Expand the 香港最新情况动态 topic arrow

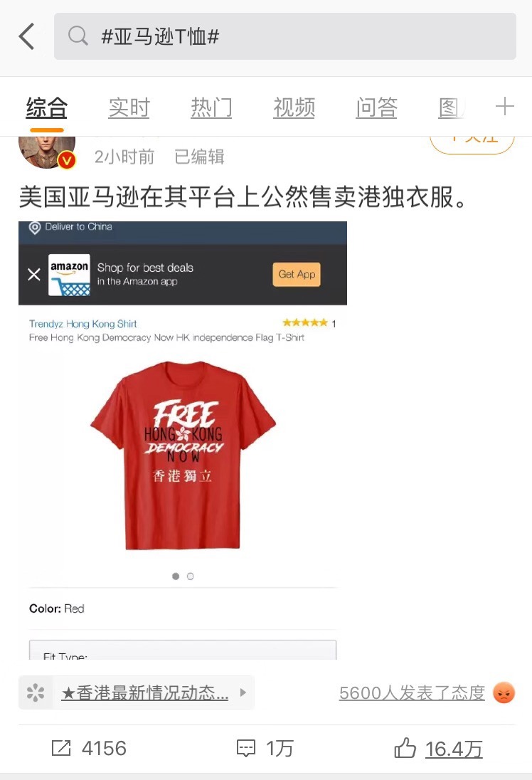click(x=243, y=692)
